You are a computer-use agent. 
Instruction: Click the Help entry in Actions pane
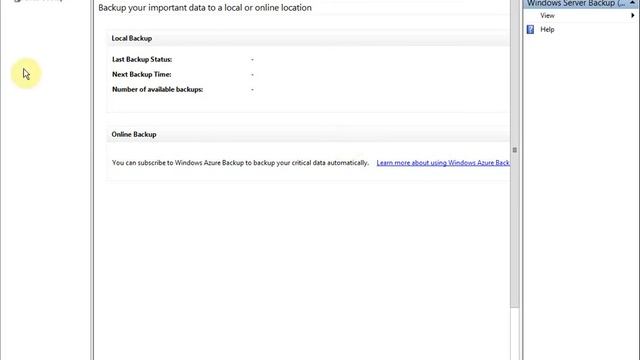(547, 29)
